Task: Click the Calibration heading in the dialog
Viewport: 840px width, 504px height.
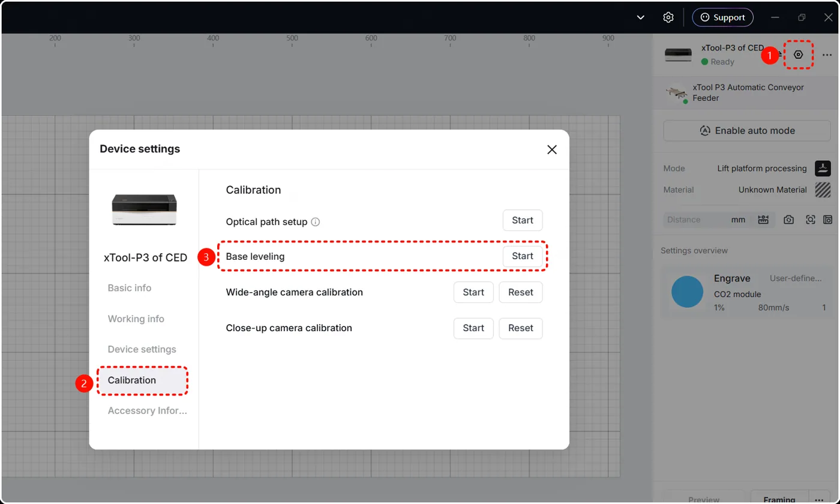Action: (253, 190)
